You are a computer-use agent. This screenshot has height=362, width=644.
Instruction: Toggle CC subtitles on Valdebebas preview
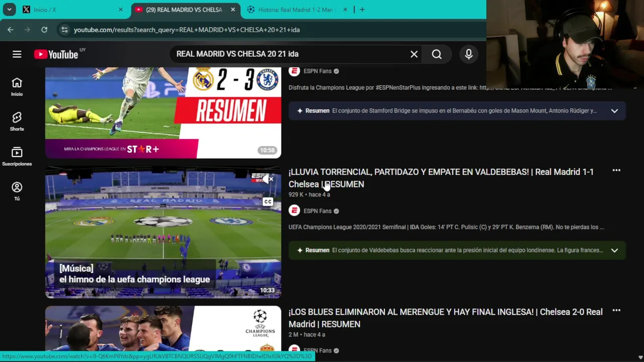268,202
